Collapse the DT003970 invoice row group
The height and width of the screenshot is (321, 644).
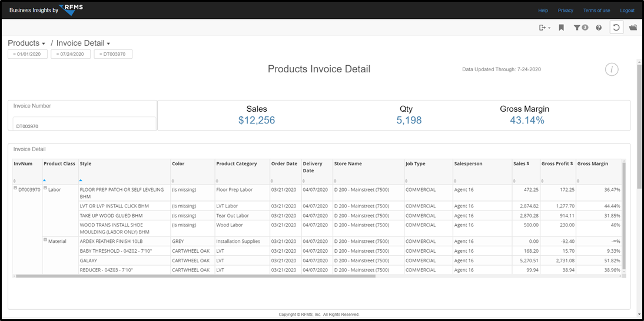pos(15,188)
